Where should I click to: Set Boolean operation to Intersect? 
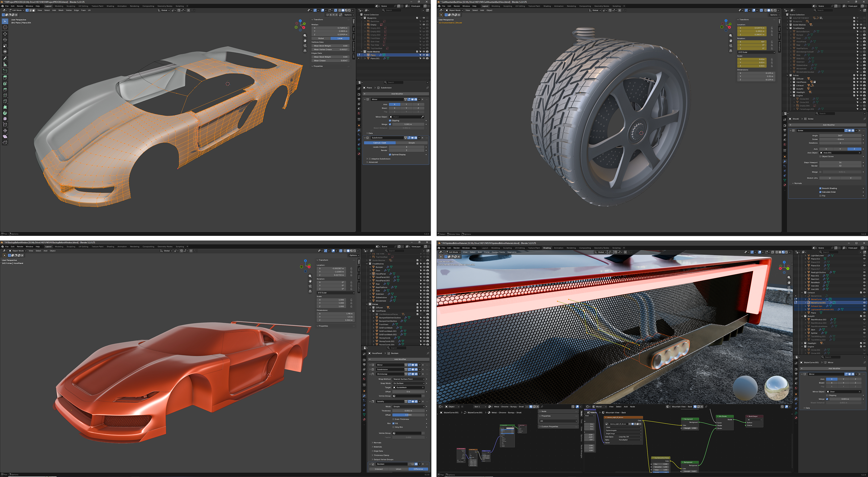tap(379, 469)
